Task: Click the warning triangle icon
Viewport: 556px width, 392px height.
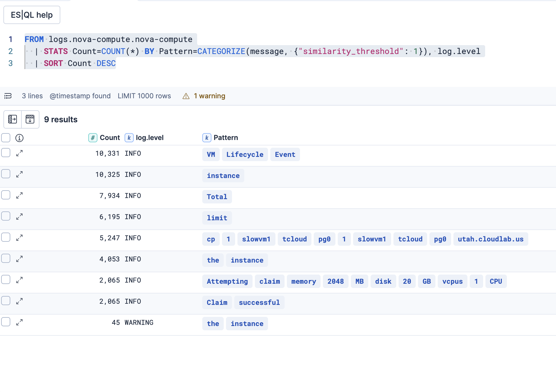Action: pyautogui.click(x=186, y=96)
